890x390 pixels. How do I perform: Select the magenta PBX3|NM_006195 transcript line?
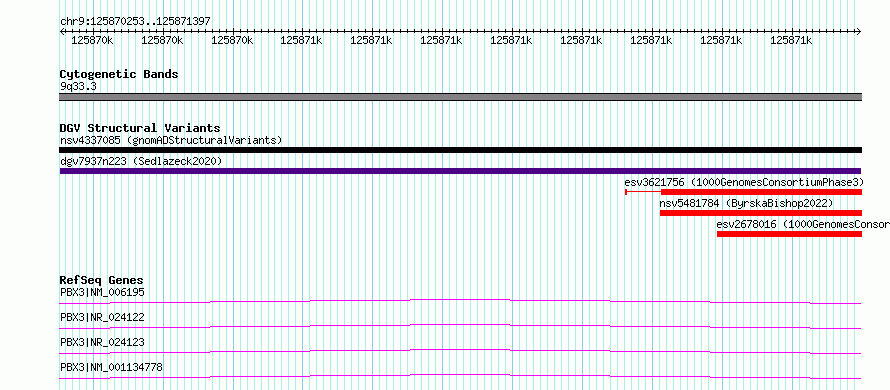tap(460, 301)
